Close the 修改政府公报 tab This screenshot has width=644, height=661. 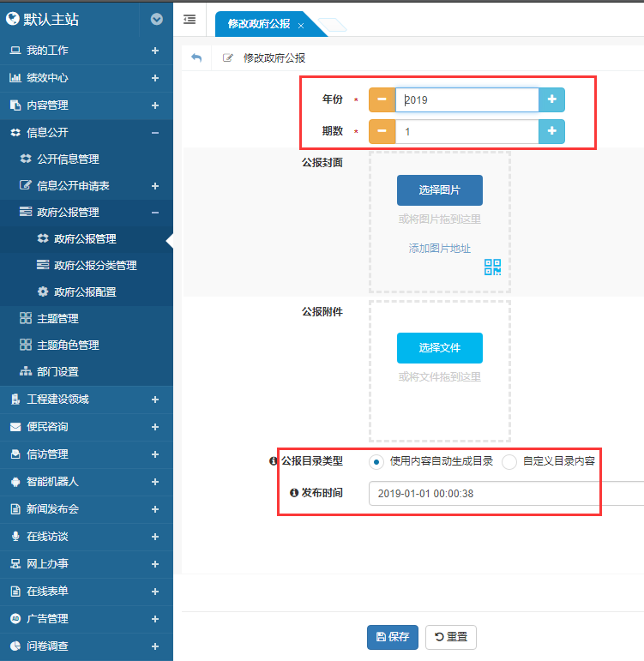301,26
